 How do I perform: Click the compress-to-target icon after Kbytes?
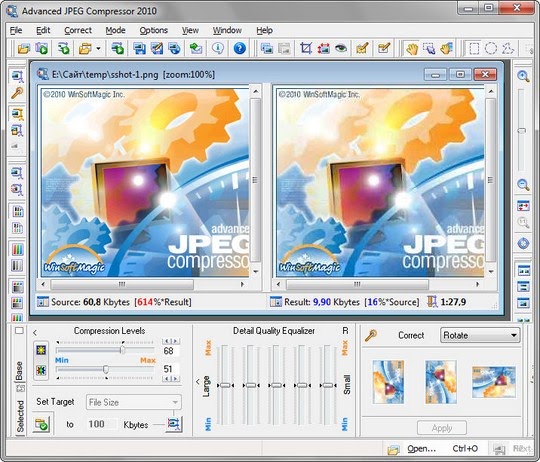tap(174, 424)
